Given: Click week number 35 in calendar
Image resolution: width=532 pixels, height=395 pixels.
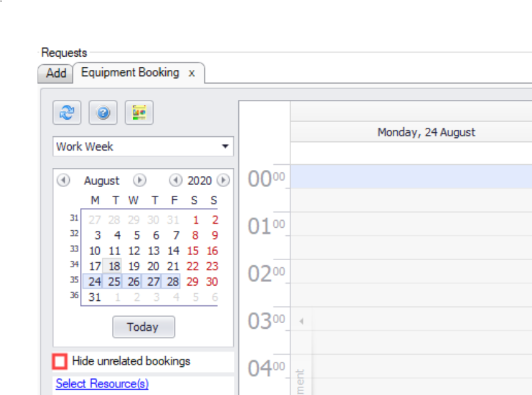Looking at the screenshot, I should pyautogui.click(x=74, y=279).
